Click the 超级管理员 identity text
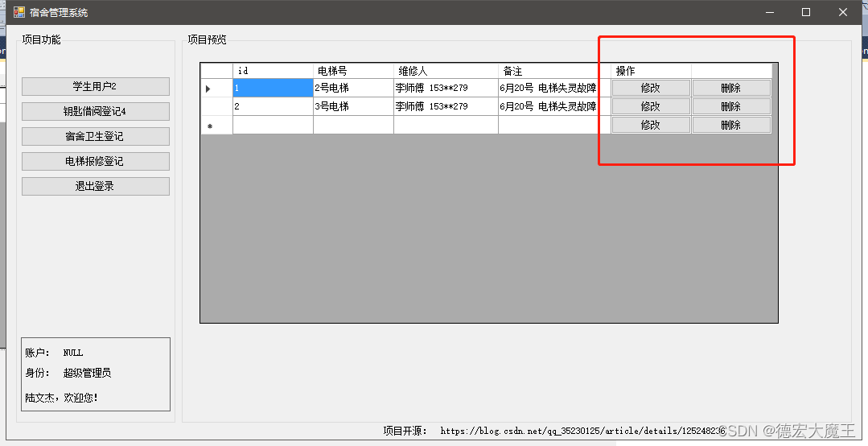Viewport: 868px width, 446px height. pos(87,373)
